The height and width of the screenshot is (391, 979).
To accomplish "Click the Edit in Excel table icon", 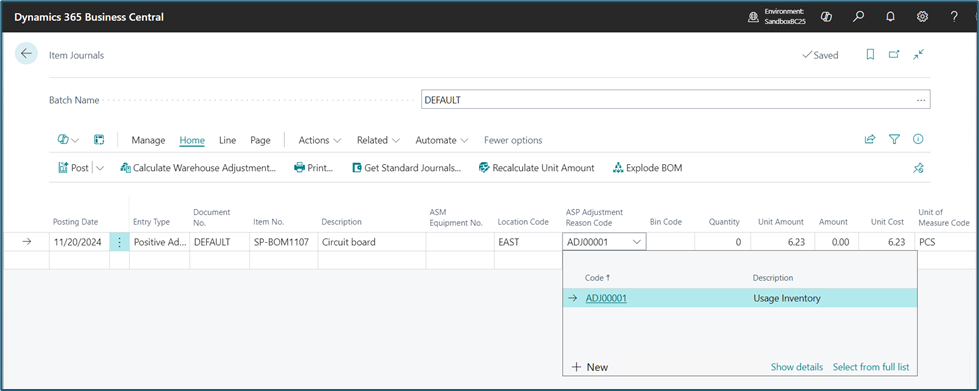I will click(x=99, y=140).
